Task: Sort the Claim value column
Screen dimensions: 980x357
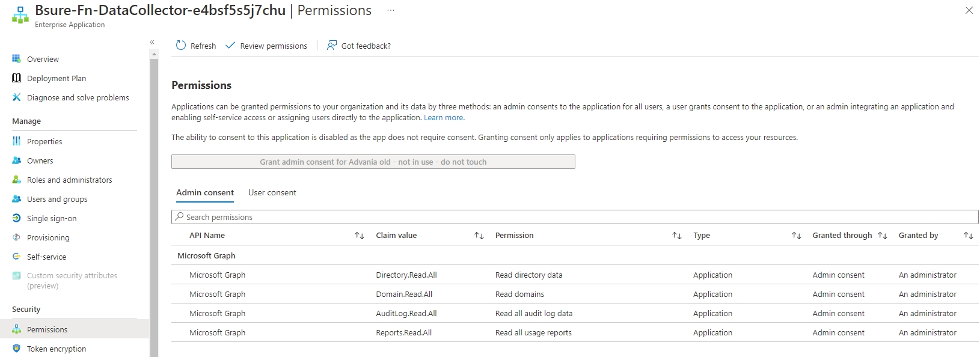Action: (479, 236)
